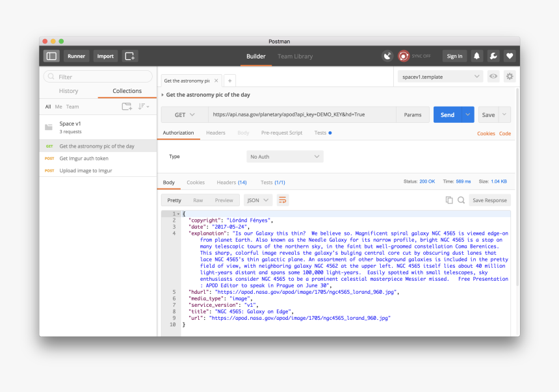Viewport: 559px width, 392px height.
Task: Add a new request tab
Action: 230,81
